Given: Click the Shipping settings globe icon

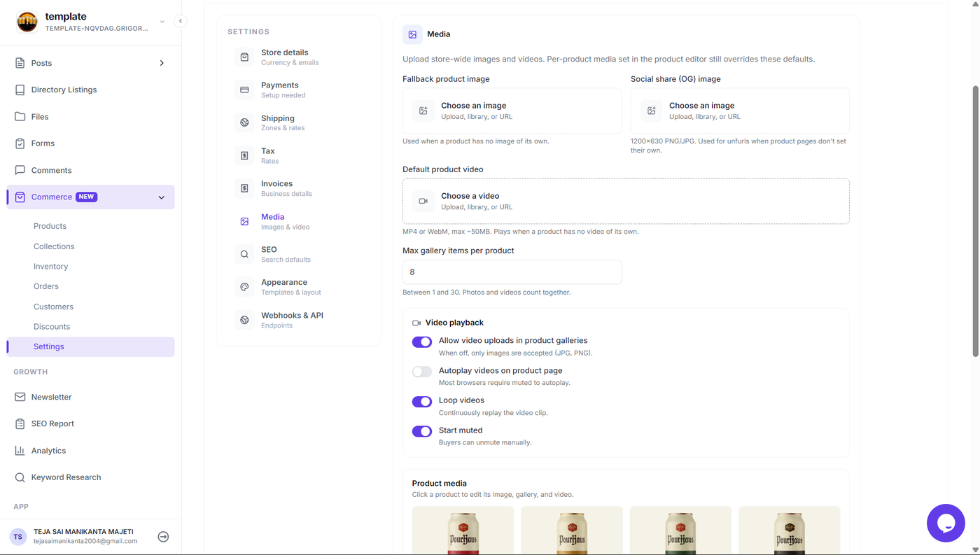Looking at the screenshot, I should [244, 122].
